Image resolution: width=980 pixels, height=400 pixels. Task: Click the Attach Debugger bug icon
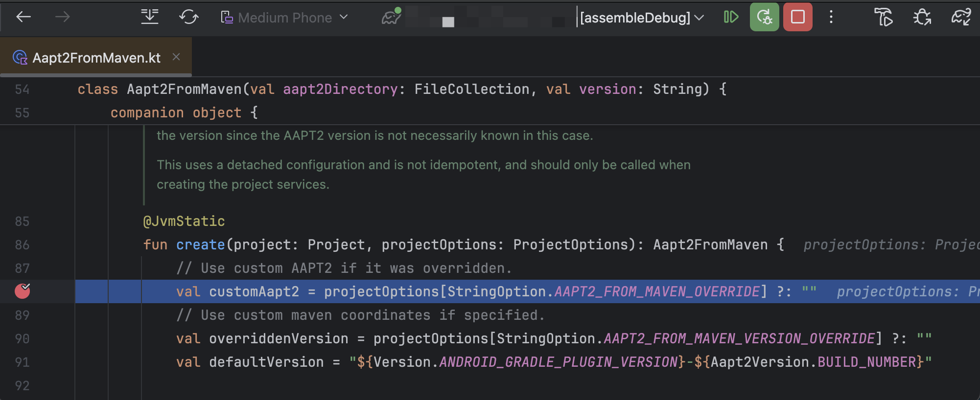(922, 18)
